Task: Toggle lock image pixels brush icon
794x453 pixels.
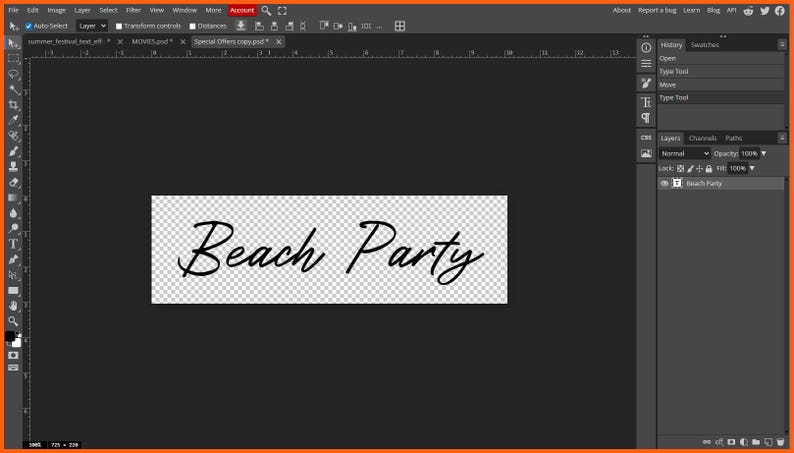Action: (x=690, y=169)
